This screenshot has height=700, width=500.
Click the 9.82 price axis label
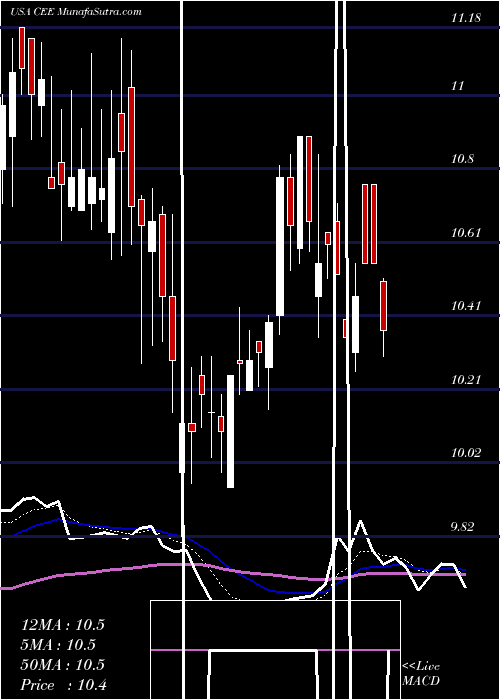[x=463, y=527]
